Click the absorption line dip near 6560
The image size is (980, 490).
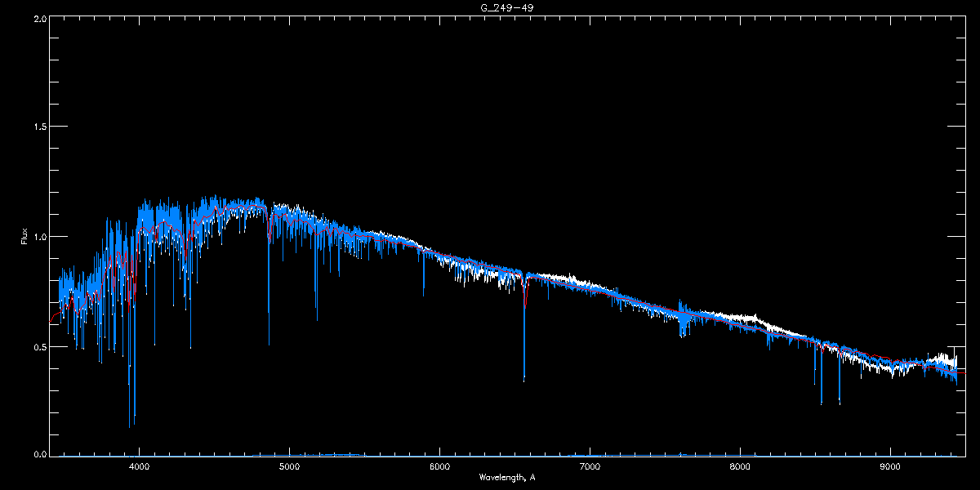(524, 327)
